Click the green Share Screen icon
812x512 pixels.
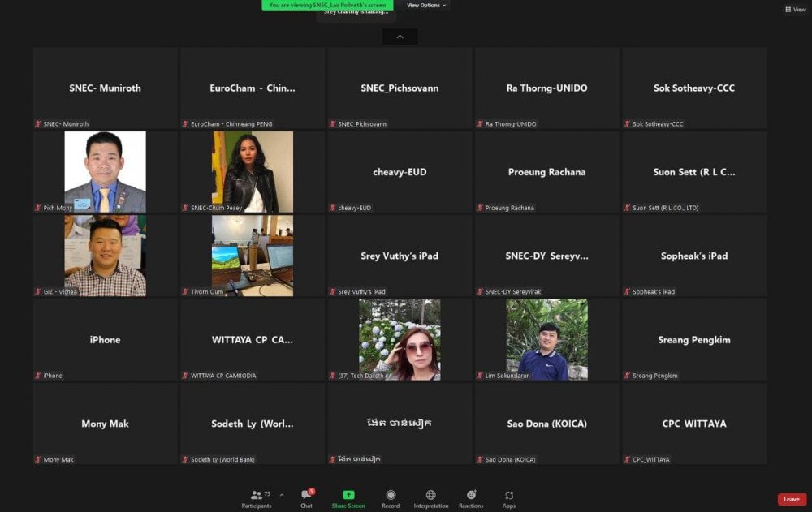click(x=348, y=497)
